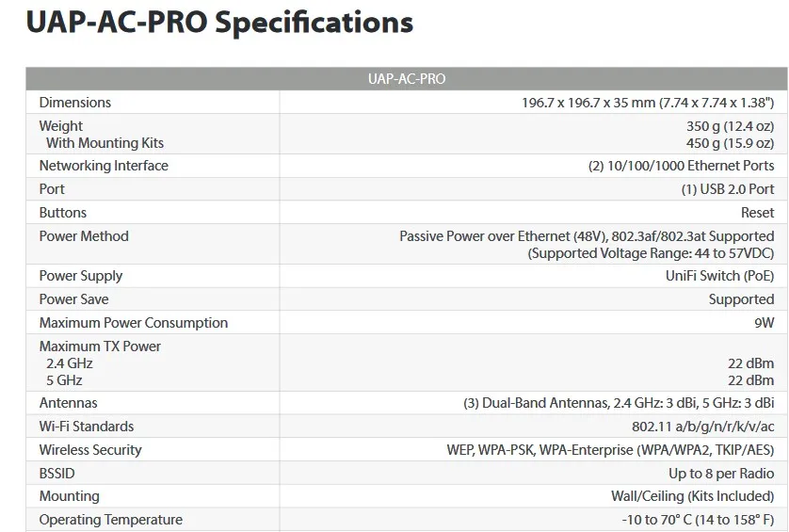789x532 pixels.
Task: Click the UniFi Switch (PoE) value
Action: [719, 276]
